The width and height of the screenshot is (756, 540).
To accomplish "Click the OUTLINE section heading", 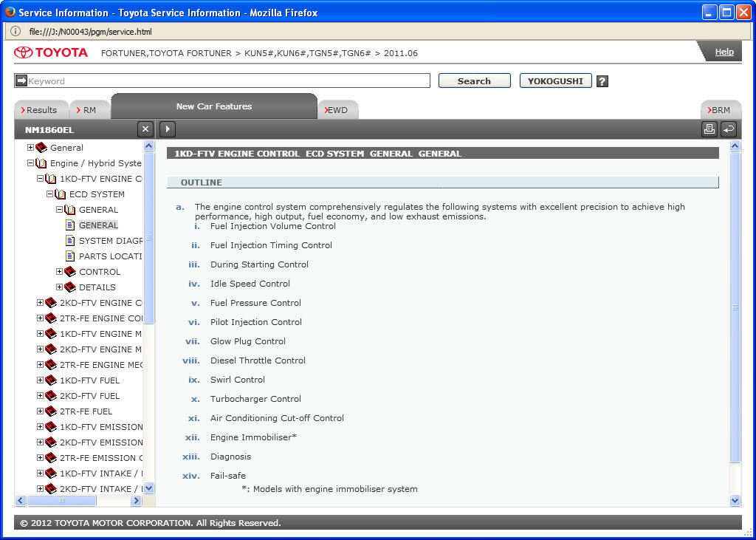I will [202, 182].
